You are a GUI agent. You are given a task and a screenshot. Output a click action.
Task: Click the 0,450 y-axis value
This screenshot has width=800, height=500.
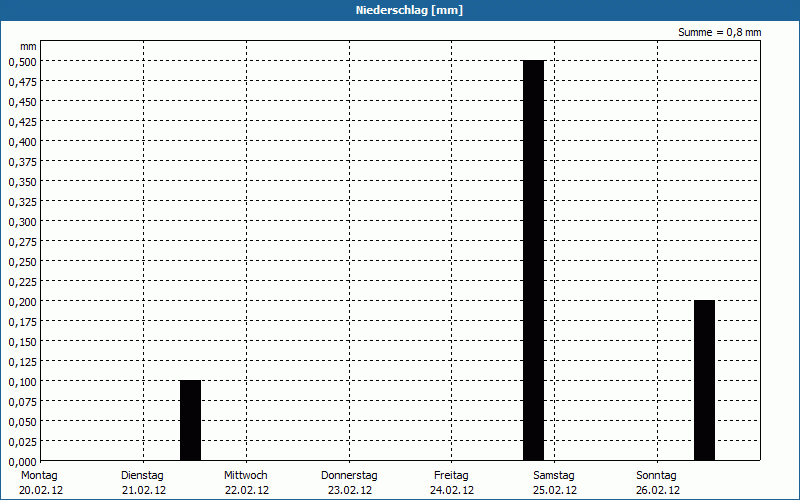[22, 102]
